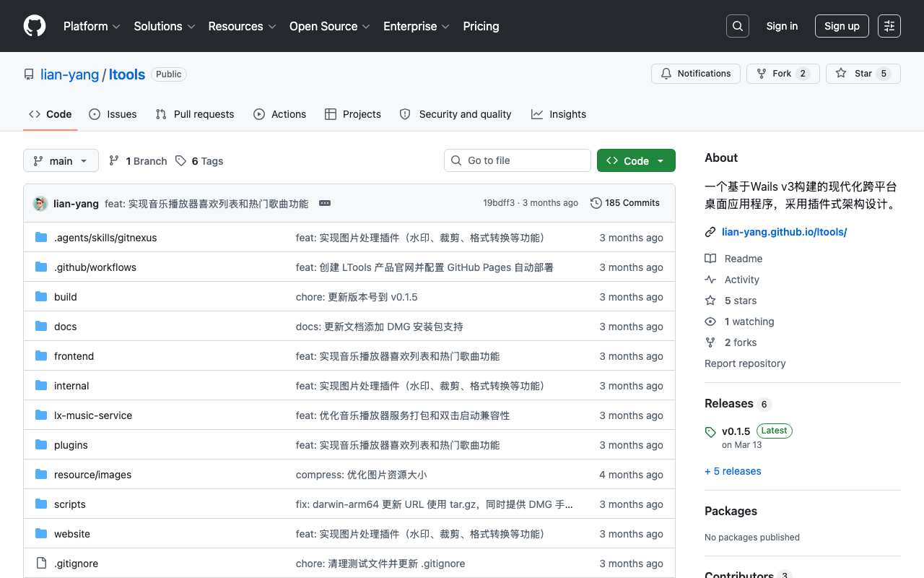Viewport: 924px width, 578px height.
Task: Open the appearance settings sliders icon
Action: point(889,26)
